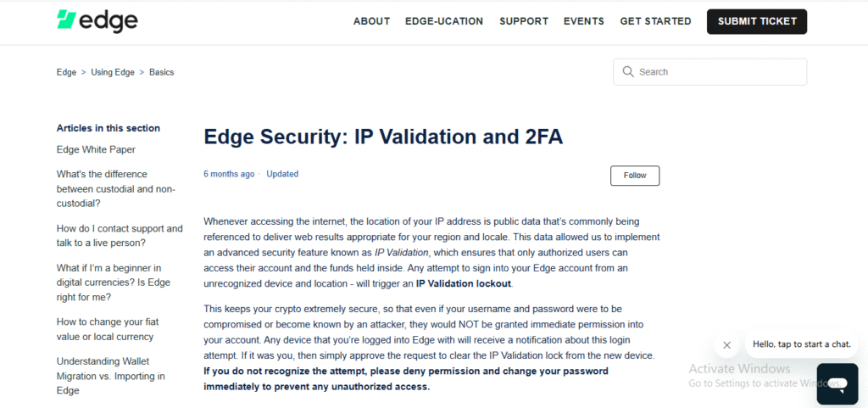Open 'How to change your fiat value' article
Viewport: 868px width, 408px height.
[x=108, y=329]
